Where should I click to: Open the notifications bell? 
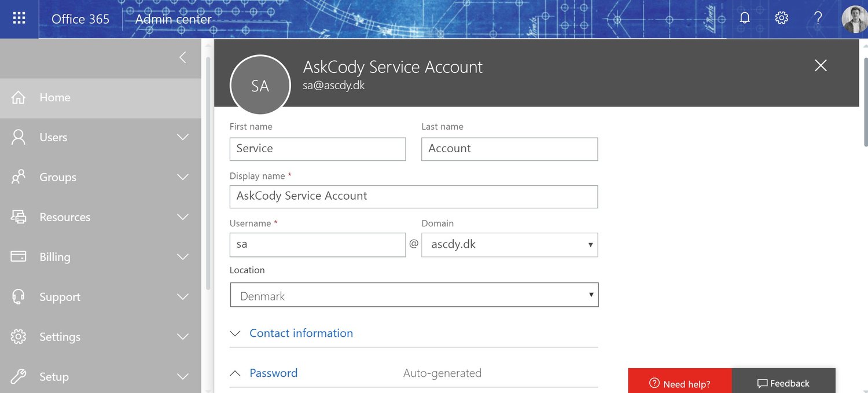click(745, 18)
